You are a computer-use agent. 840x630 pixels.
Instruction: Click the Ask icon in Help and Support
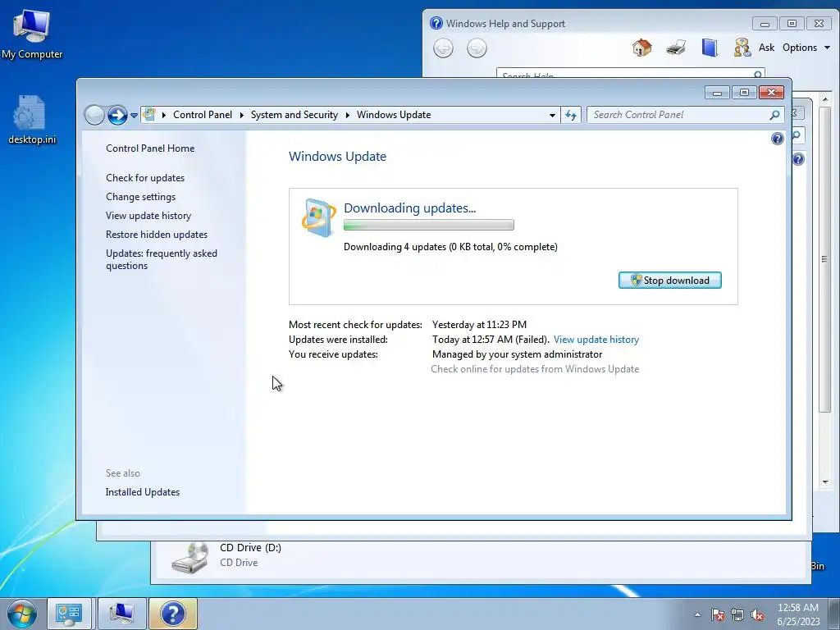click(x=742, y=48)
